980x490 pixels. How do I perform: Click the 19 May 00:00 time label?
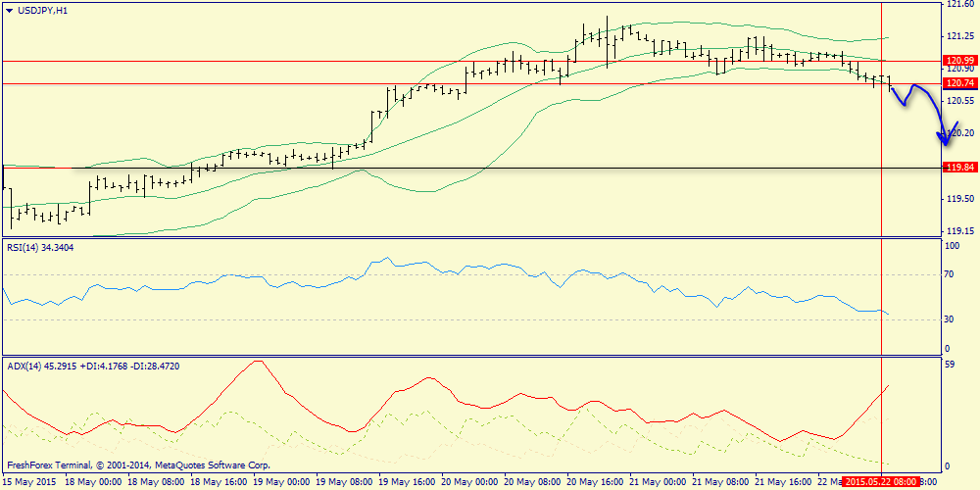pyautogui.click(x=280, y=482)
